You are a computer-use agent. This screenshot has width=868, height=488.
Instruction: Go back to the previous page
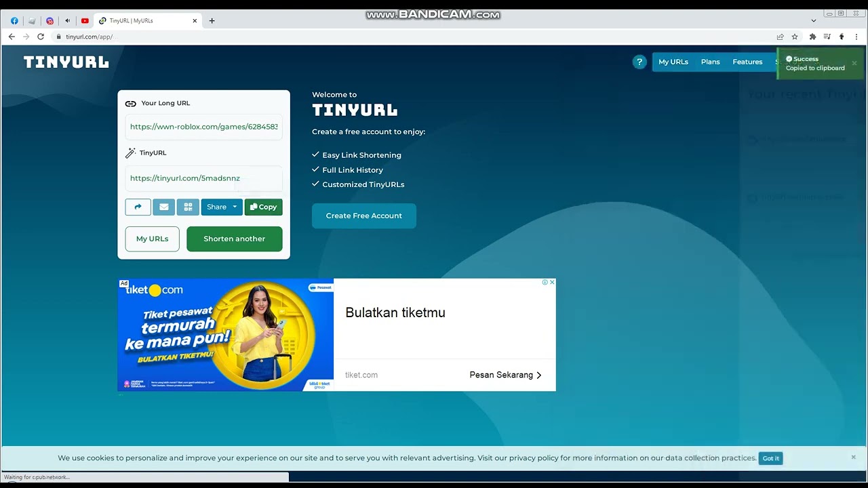tap(12, 37)
